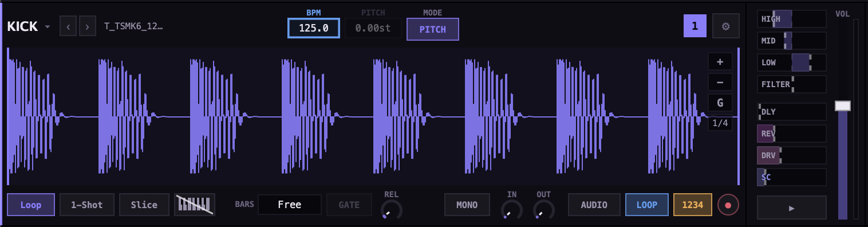
Task: Click the MID EQ slider
Action: click(x=792, y=41)
